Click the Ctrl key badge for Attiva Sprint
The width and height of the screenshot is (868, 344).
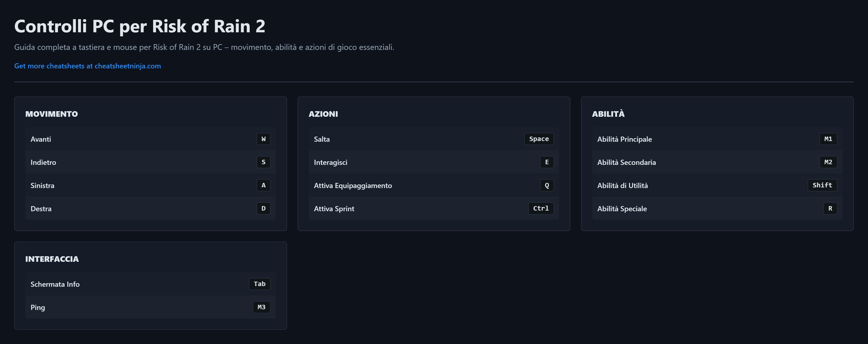click(540, 209)
